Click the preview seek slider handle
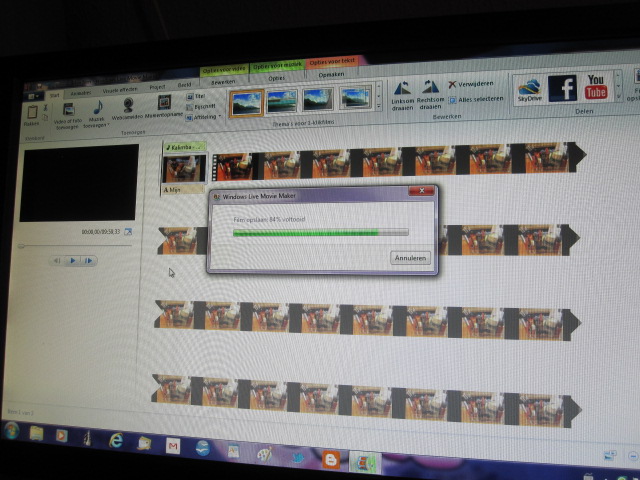The image size is (640, 480). point(22,246)
